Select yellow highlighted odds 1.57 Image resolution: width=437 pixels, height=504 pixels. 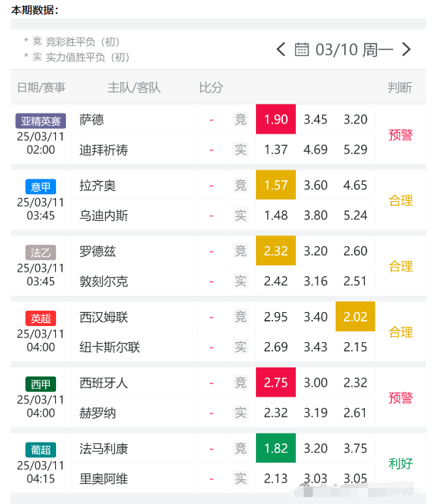(276, 185)
